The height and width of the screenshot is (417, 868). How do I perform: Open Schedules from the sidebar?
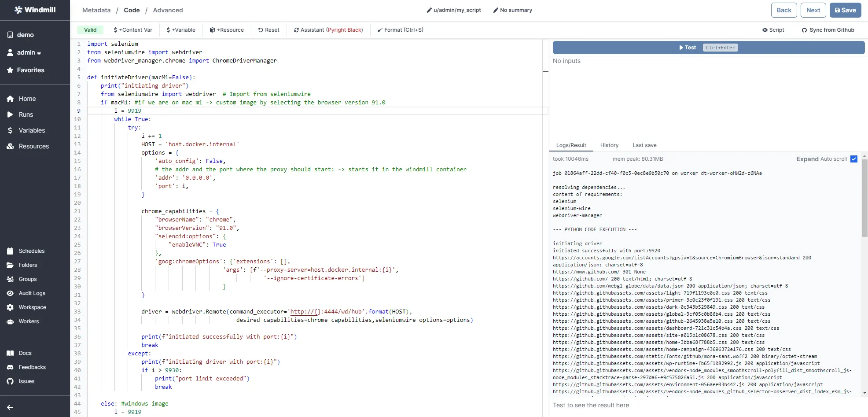(31, 251)
